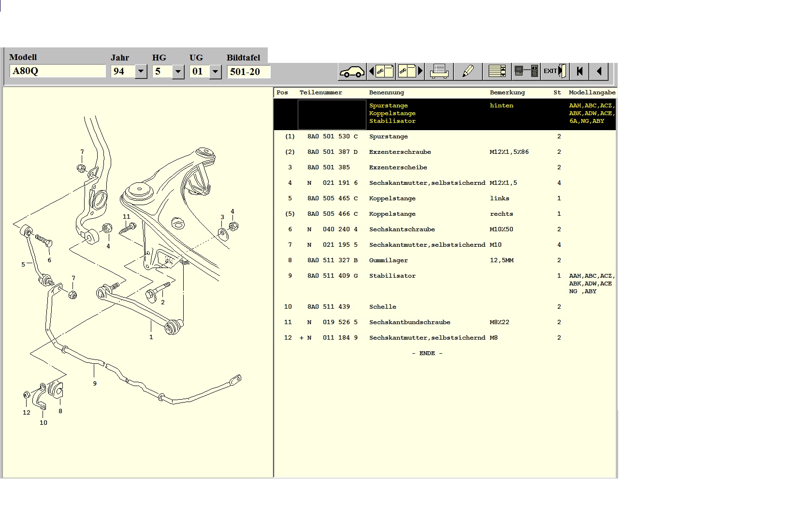Select part number N 011 184 9
812x508 pixels.
pyautogui.click(x=333, y=338)
